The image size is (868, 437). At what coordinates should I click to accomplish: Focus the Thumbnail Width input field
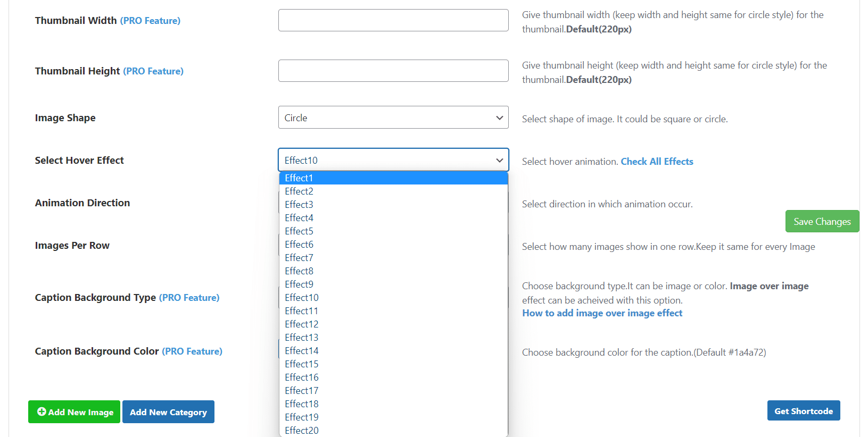(x=393, y=20)
